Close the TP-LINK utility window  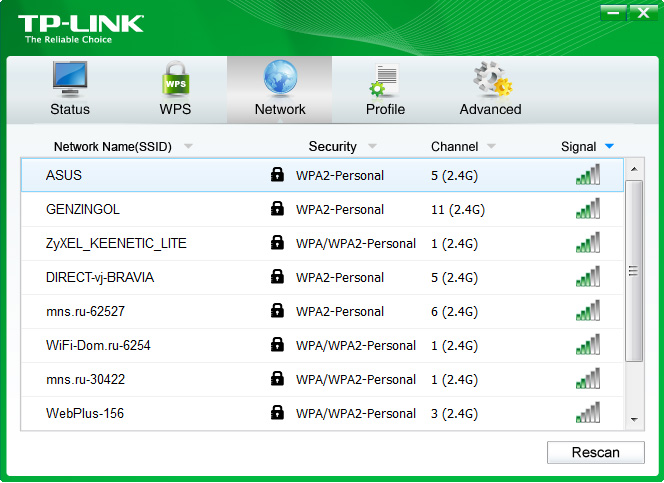click(x=643, y=13)
